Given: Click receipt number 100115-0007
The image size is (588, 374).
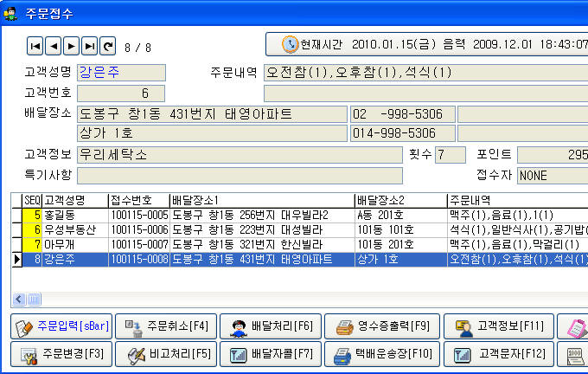Looking at the screenshot, I should tap(139, 245).
